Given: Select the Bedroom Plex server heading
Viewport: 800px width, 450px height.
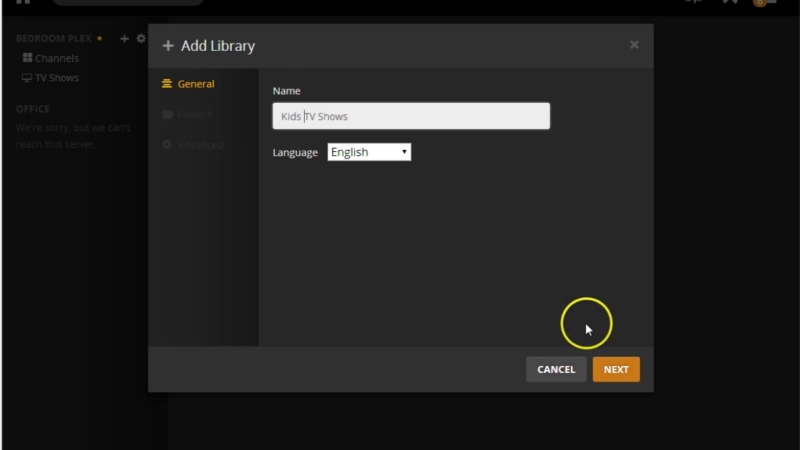Looking at the screenshot, I should pyautogui.click(x=54, y=39).
